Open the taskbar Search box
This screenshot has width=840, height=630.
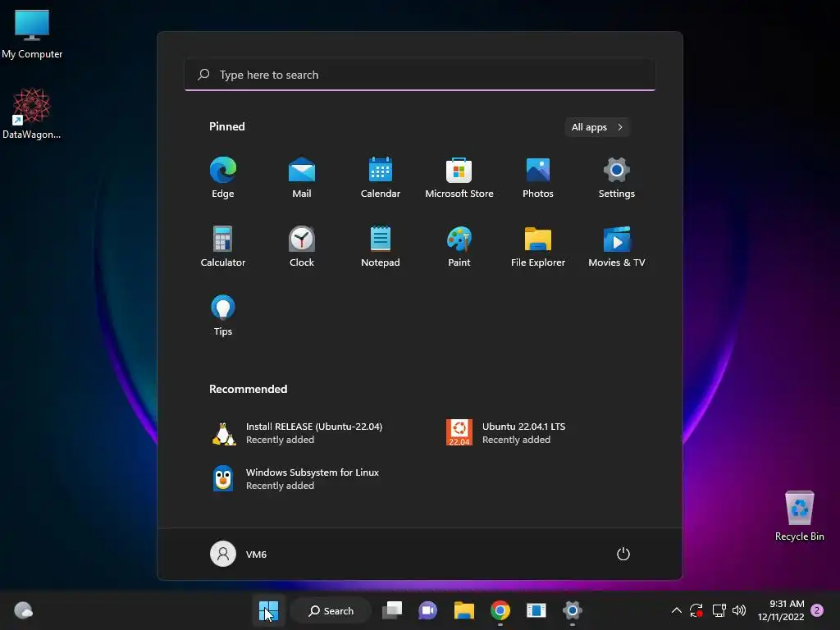click(331, 610)
